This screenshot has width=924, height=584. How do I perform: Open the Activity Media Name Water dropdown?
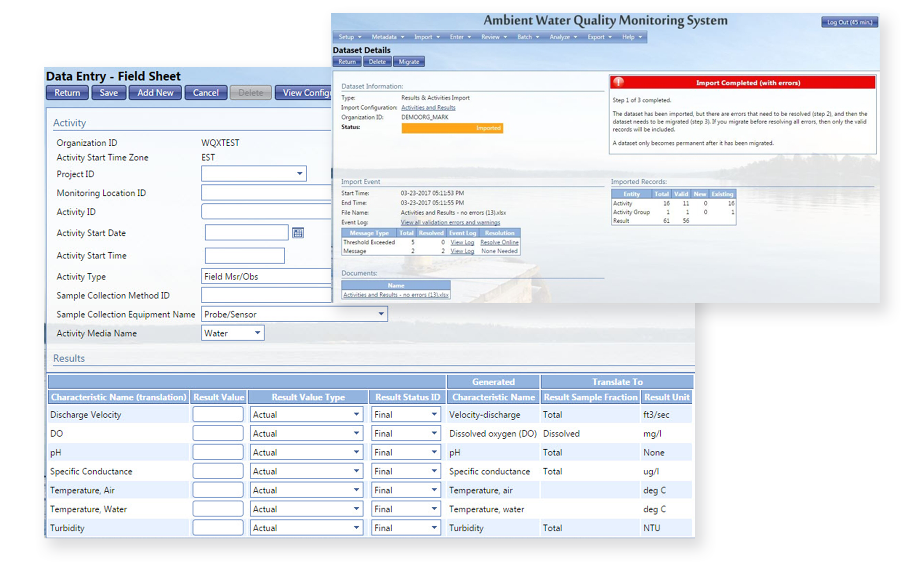tap(258, 333)
